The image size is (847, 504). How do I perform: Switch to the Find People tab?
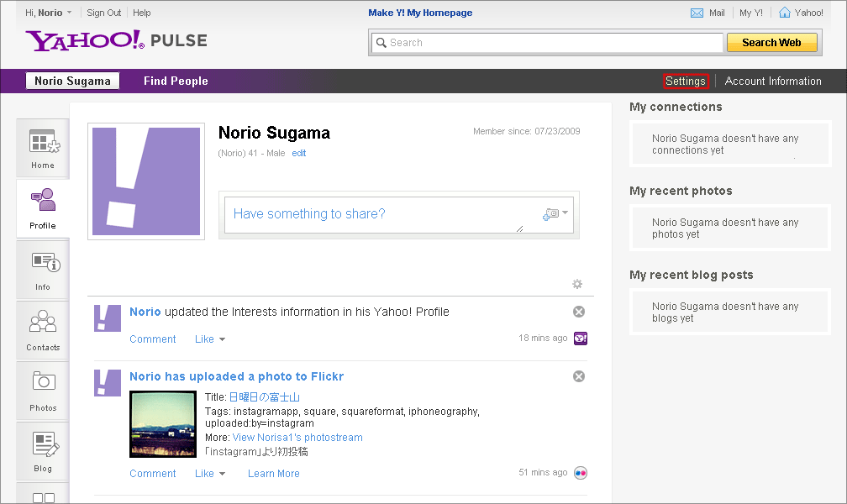(176, 81)
